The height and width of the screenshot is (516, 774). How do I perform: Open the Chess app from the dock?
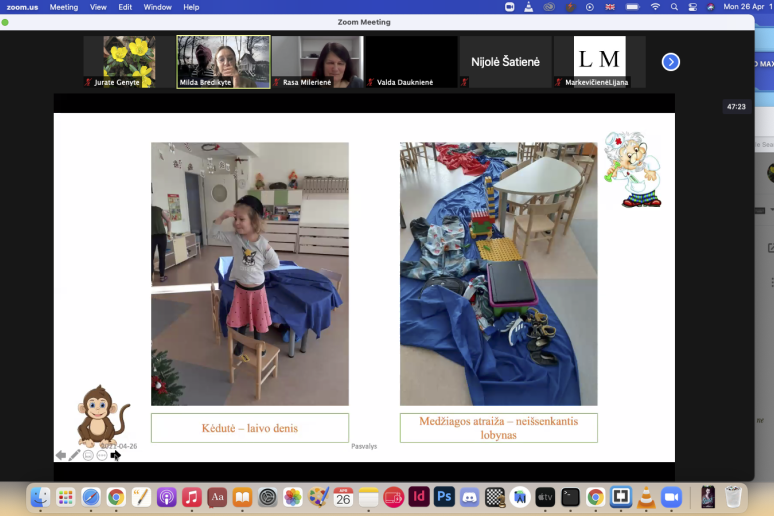pos(495,497)
